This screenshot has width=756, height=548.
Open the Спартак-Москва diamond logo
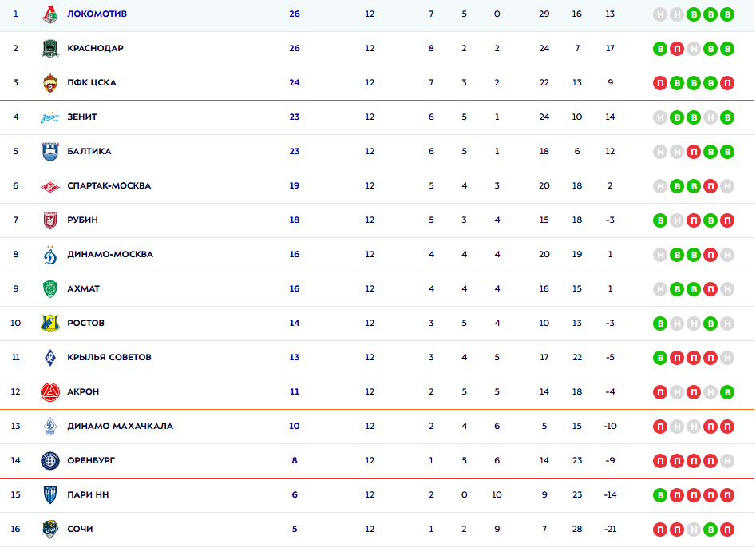(x=50, y=186)
